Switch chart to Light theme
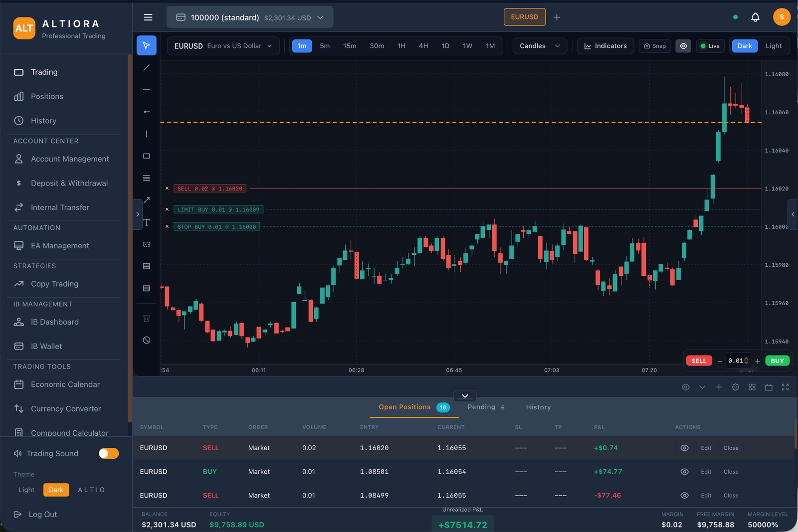Image resolution: width=798 pixels, height=532 pixels. point(774,46)
